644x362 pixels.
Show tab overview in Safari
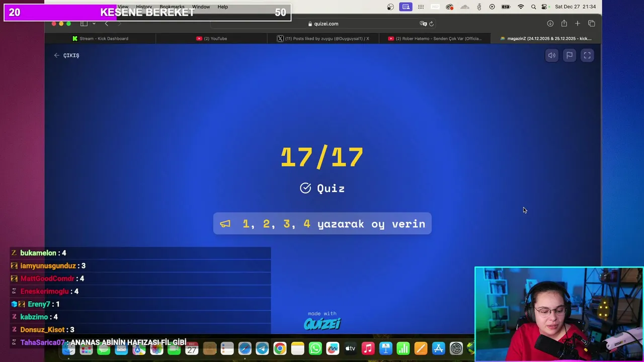pyautogui.click(x=592, y=24)
